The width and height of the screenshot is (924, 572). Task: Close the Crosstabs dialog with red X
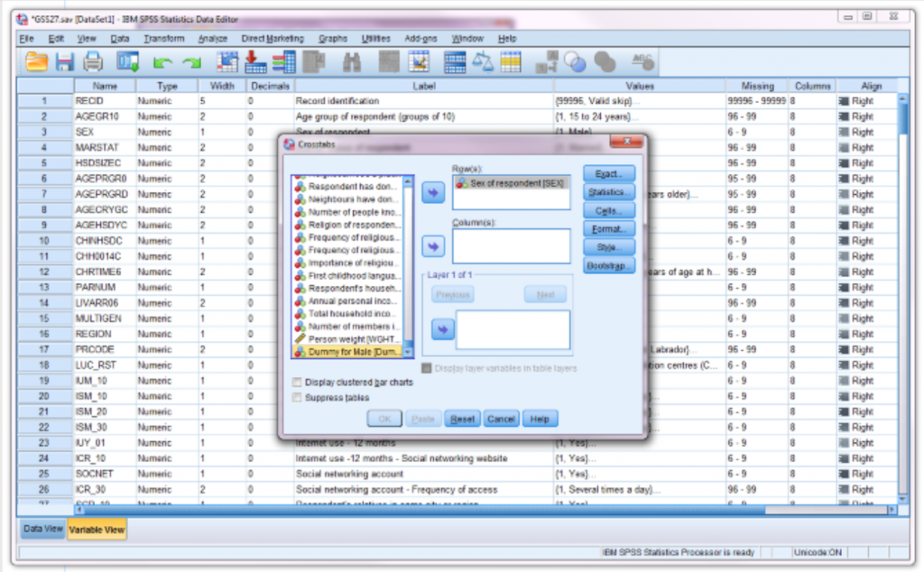click(x=626, y=142)
